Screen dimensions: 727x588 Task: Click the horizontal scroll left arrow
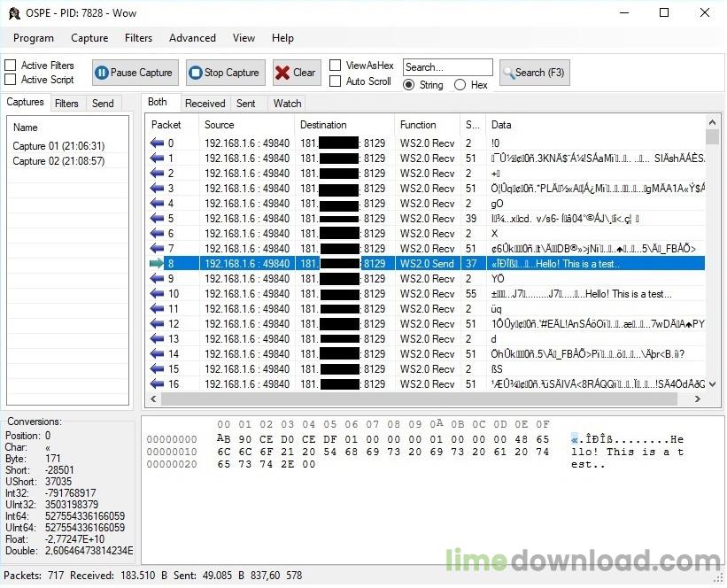click(x=153, y=398)
